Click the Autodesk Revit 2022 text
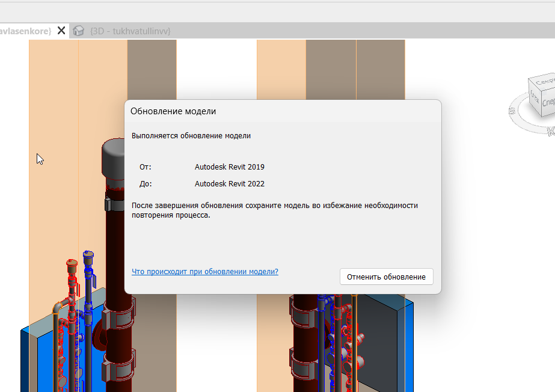 click(x=229, y=184)
